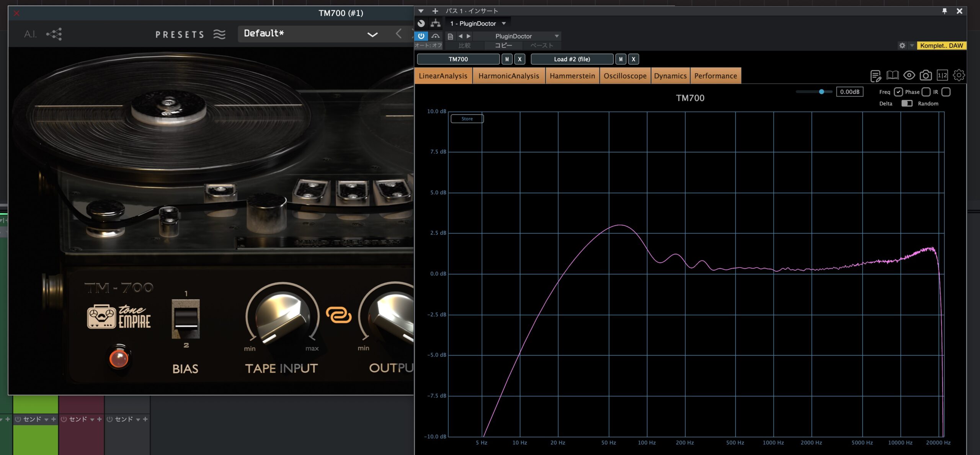
Task: Click the 1|2 compare view icon
Action: coord(942,75)
